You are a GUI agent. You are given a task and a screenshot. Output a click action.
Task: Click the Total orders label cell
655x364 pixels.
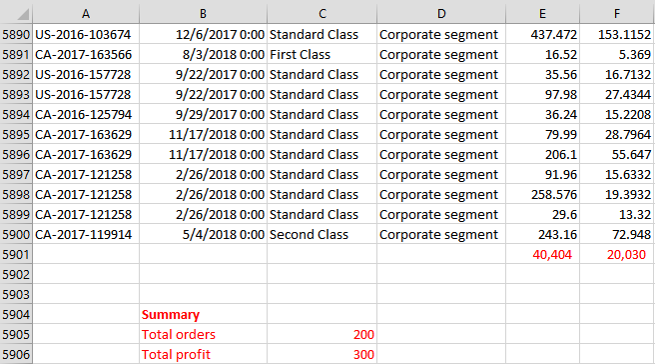point(203,334)
